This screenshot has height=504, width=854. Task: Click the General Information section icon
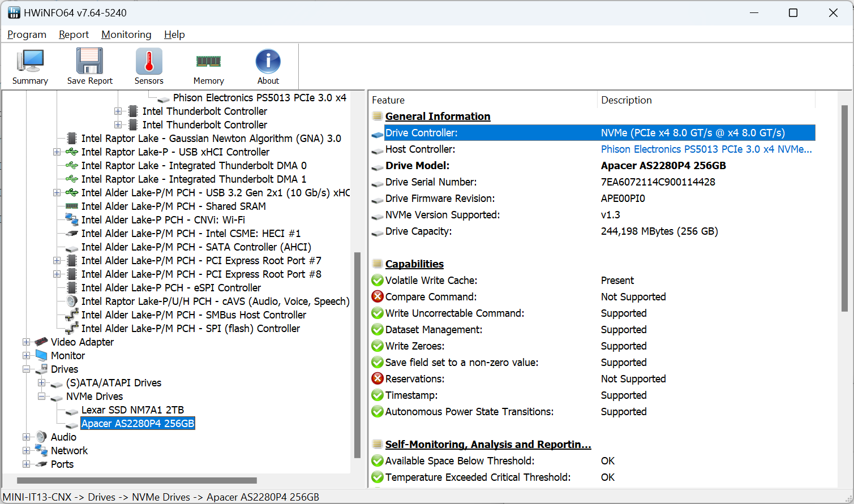pyautogui.click(x=377, y=116)
